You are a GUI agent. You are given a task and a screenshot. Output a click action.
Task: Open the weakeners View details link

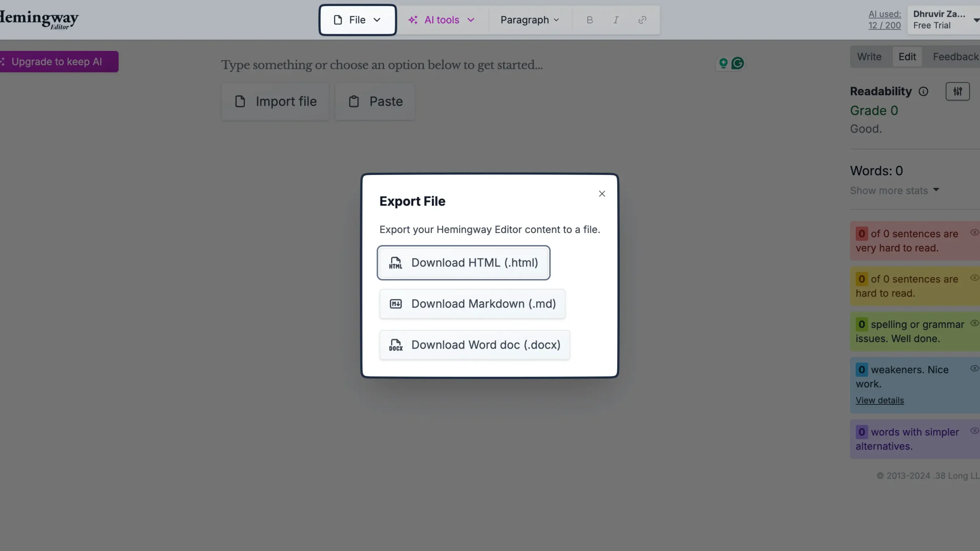(x=880, y=400)
